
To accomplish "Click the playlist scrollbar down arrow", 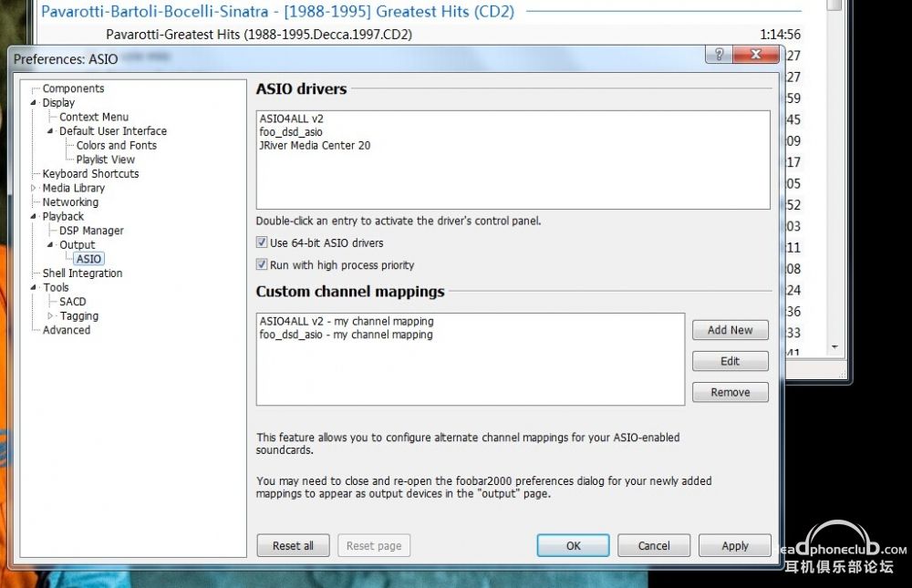I will pos(834,347).
